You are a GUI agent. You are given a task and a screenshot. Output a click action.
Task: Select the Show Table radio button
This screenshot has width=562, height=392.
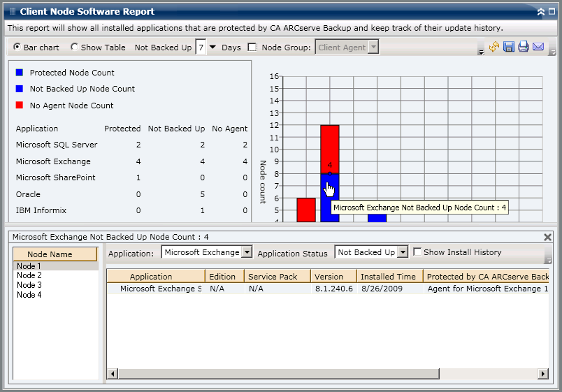point(74,48)
